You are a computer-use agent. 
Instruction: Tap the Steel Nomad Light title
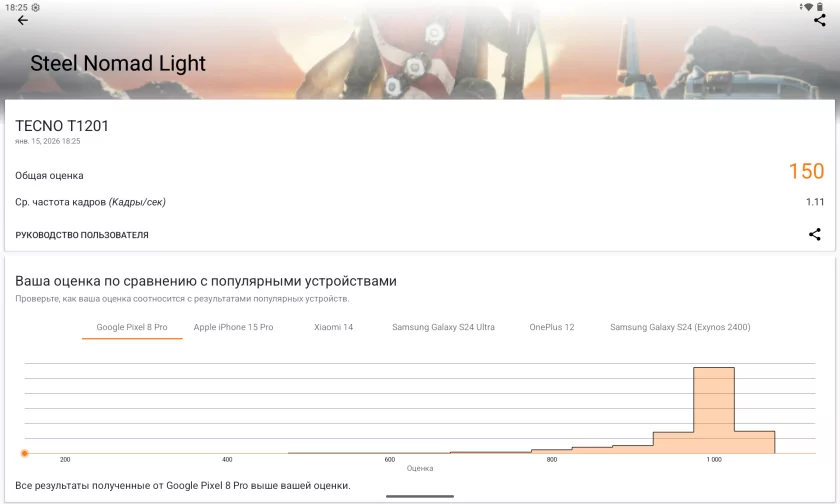pyautogui.click(x=118, y=63)
